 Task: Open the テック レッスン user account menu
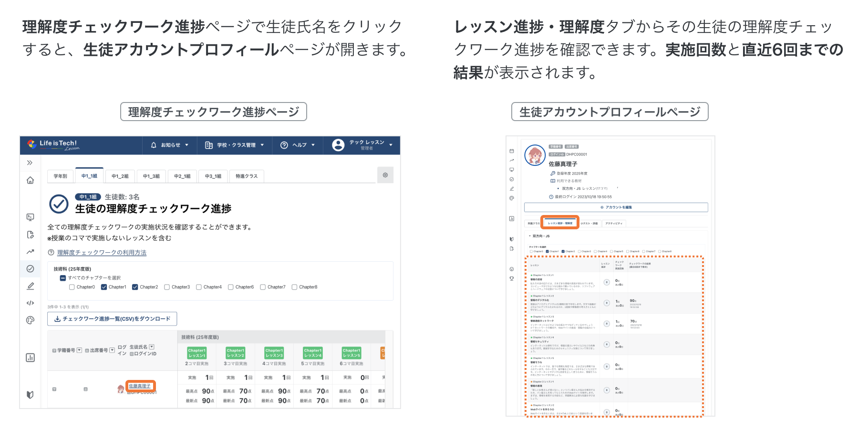coord(362,145)
